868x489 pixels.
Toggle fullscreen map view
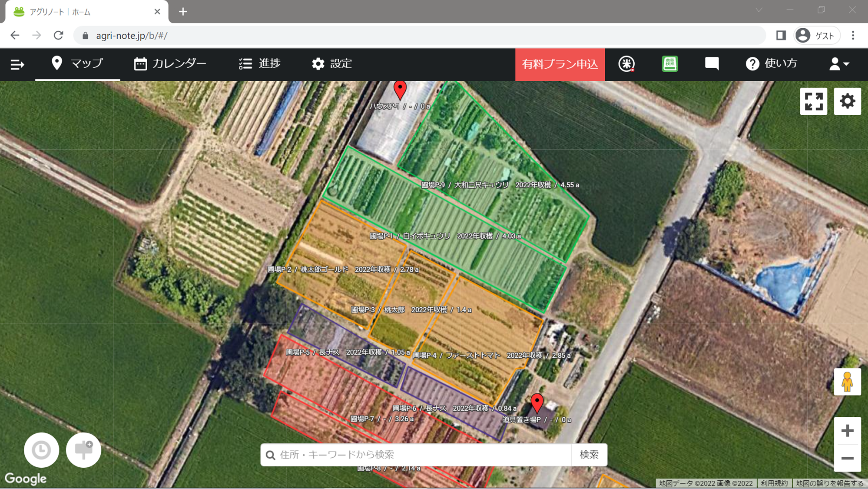tap(813, 101)
